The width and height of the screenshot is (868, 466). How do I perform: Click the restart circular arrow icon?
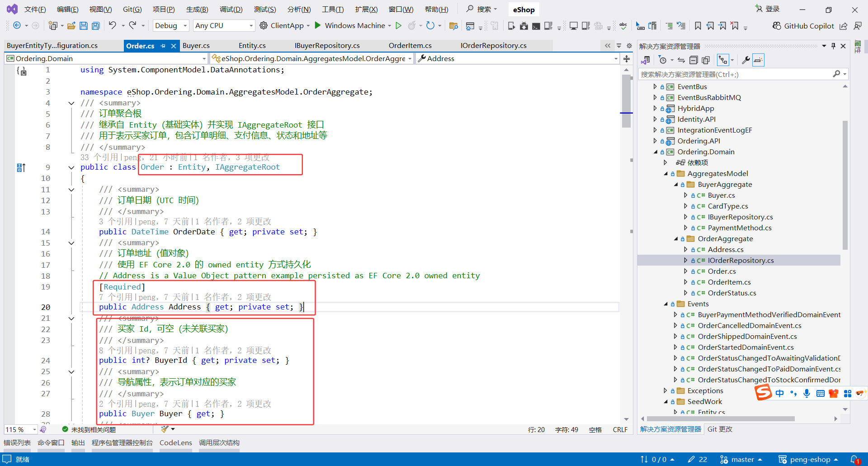point(430,26)
